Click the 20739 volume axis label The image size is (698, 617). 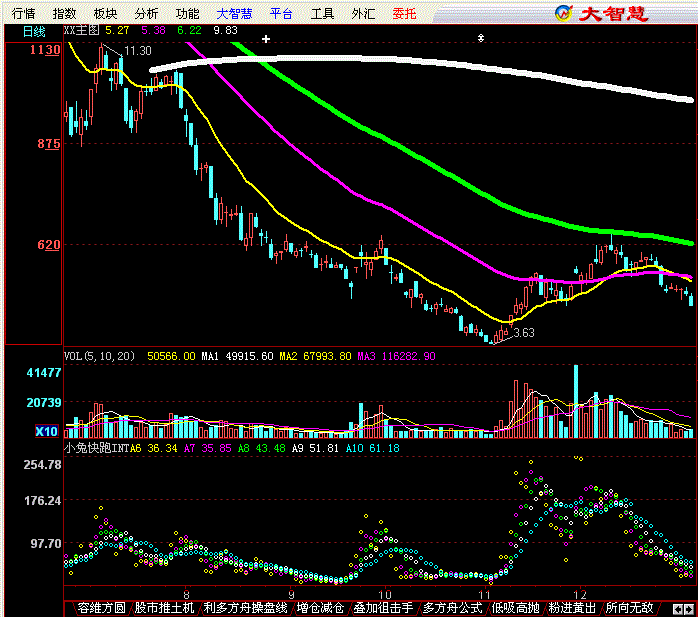point(44,403)
